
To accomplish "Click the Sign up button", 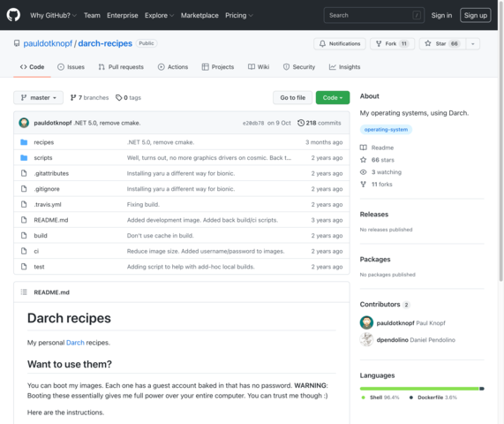I will click(x=476, y=15).
